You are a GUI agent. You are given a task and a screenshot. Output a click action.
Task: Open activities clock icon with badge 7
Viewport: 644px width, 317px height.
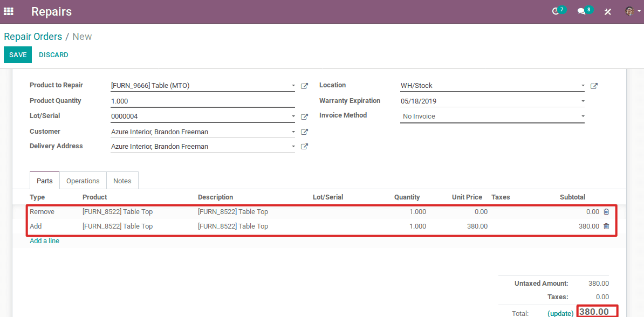[558, 11]
